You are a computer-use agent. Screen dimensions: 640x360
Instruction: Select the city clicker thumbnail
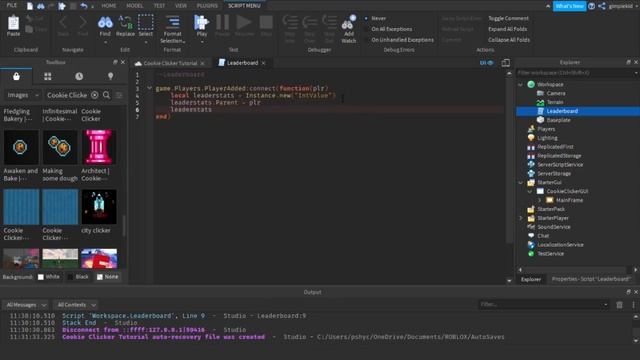point(99,207)
